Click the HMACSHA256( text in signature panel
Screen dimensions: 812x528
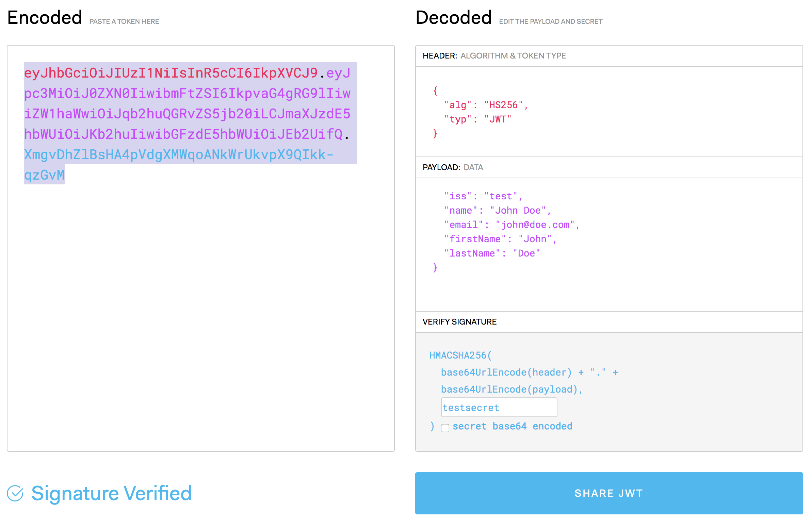pos(460,356)
